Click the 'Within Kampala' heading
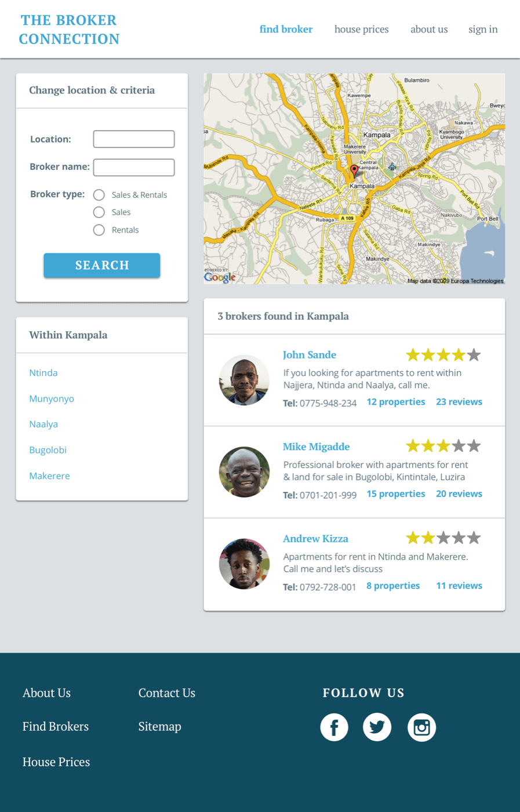 (x=68, y=335)
